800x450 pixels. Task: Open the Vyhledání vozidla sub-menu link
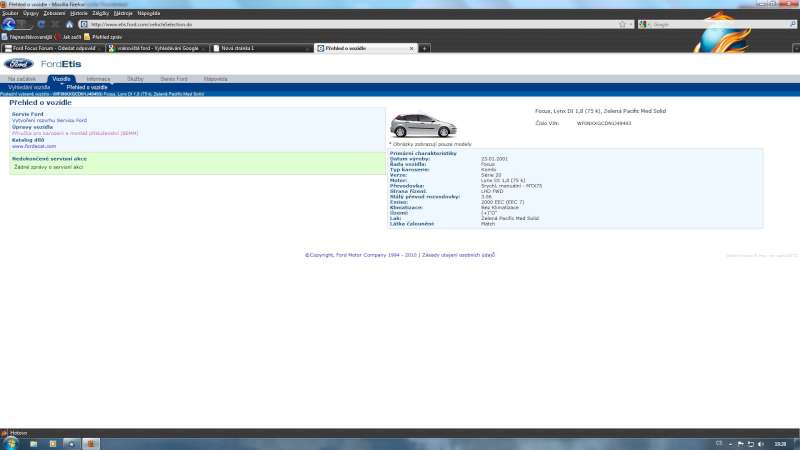(x=29, y=87)
